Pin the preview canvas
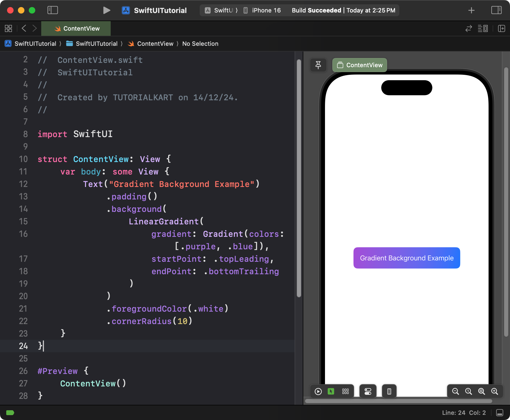 [318, 65]
